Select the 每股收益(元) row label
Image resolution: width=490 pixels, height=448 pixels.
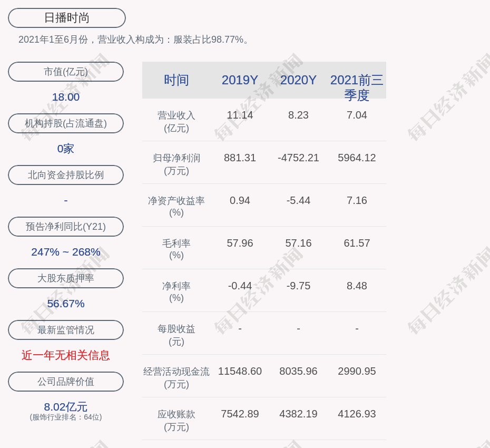177,335
